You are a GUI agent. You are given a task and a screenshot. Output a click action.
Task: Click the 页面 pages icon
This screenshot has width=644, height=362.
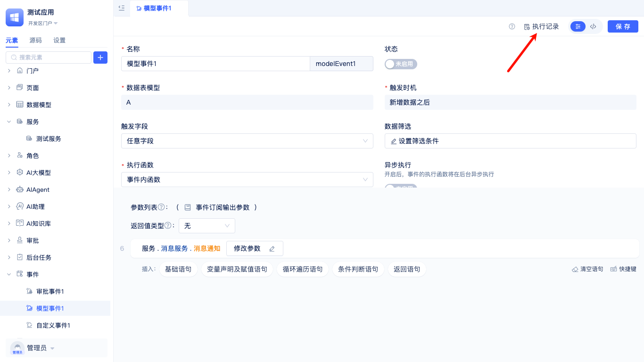pos(20,88)
